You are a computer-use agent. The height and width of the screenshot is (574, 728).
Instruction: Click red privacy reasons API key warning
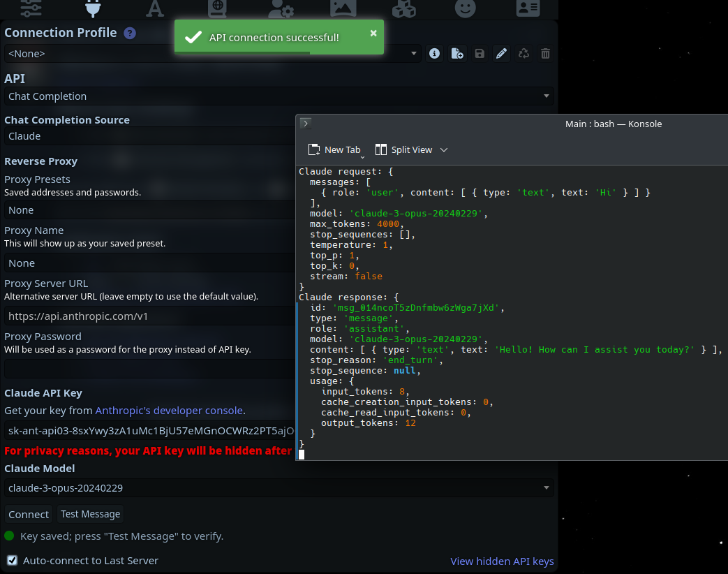click(x=149, y=451)
